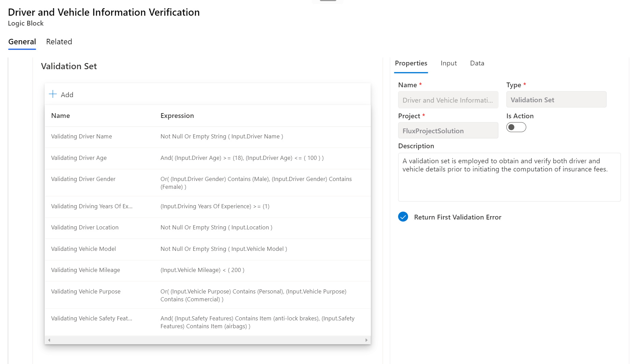Disable the Is Action toggle

pos(516,127)
